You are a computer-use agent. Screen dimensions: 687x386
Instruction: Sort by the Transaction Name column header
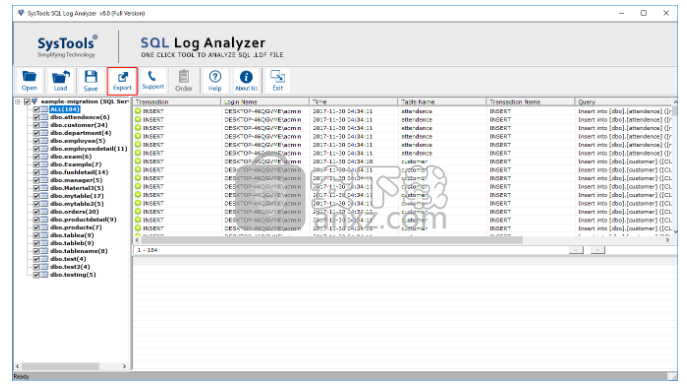(x=531, y=102)
